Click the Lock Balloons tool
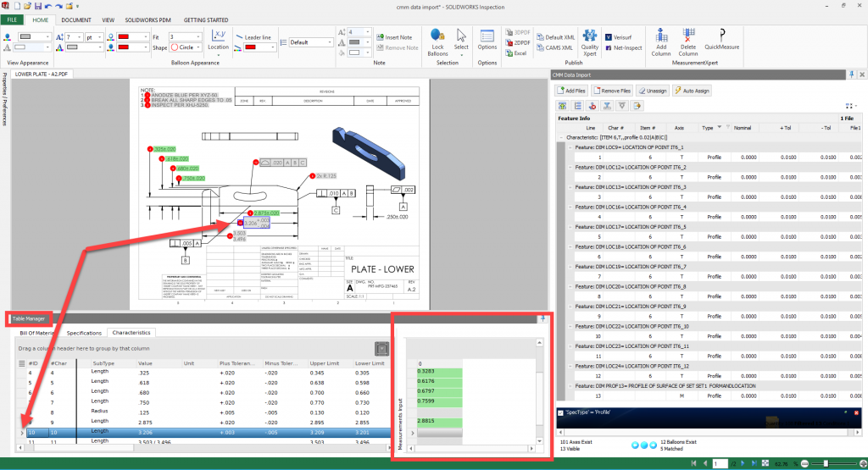The height and width of the screenshot is (470, 868). tap(437, 42)
